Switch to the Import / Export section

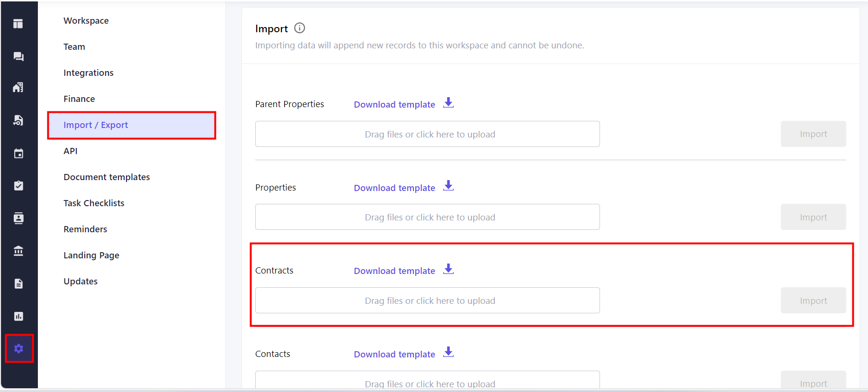point(96,125)
